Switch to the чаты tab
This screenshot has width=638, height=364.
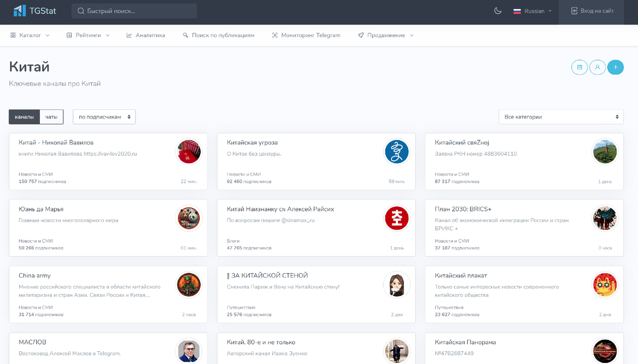pyautogui.click(x=52, y=117)
